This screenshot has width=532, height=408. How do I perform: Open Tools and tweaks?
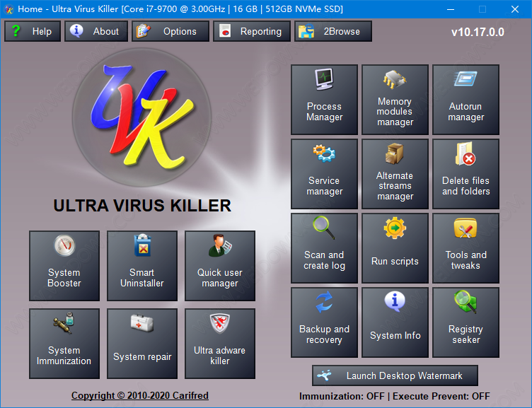tap(466, 248)
